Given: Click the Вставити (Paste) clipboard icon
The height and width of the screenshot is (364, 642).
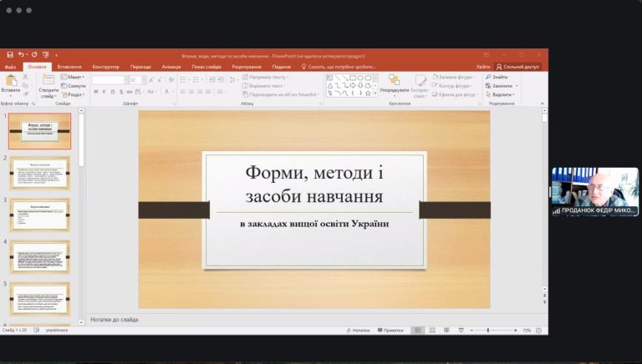Looking at the screenshot, I should click(x=11, y=81).
